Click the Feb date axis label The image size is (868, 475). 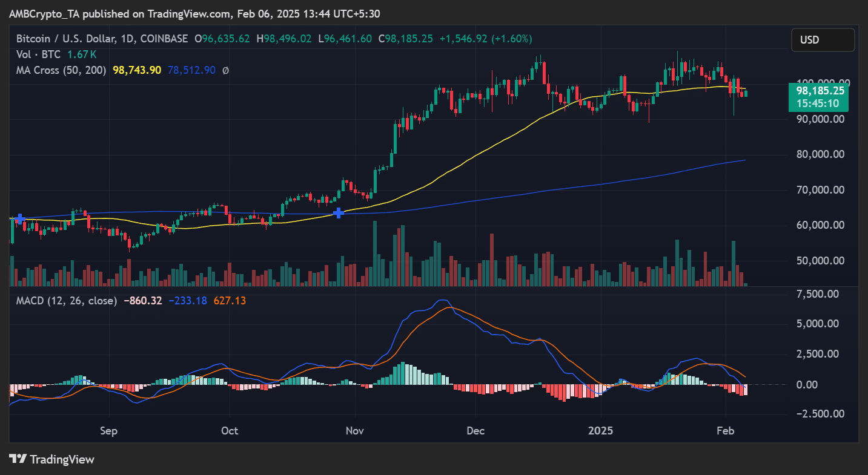[x=726, y=431]
